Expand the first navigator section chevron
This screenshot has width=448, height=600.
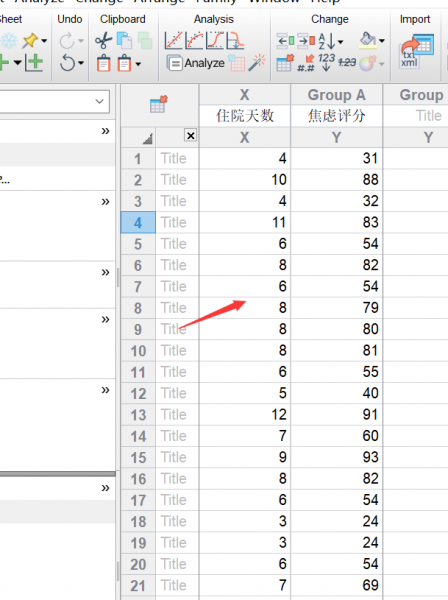pos(105,131)
